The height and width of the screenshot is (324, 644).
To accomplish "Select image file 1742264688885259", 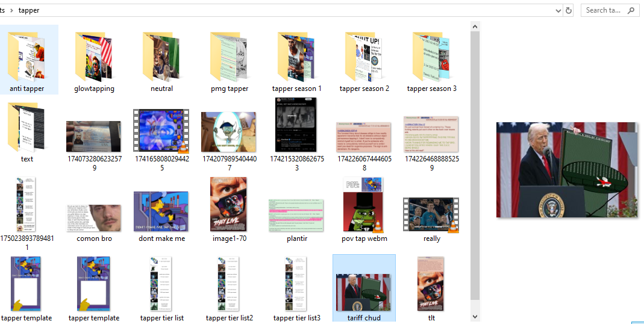I will 432,134.
